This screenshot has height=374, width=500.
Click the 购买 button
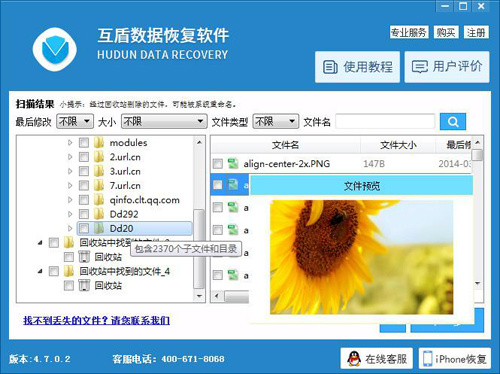446,33
